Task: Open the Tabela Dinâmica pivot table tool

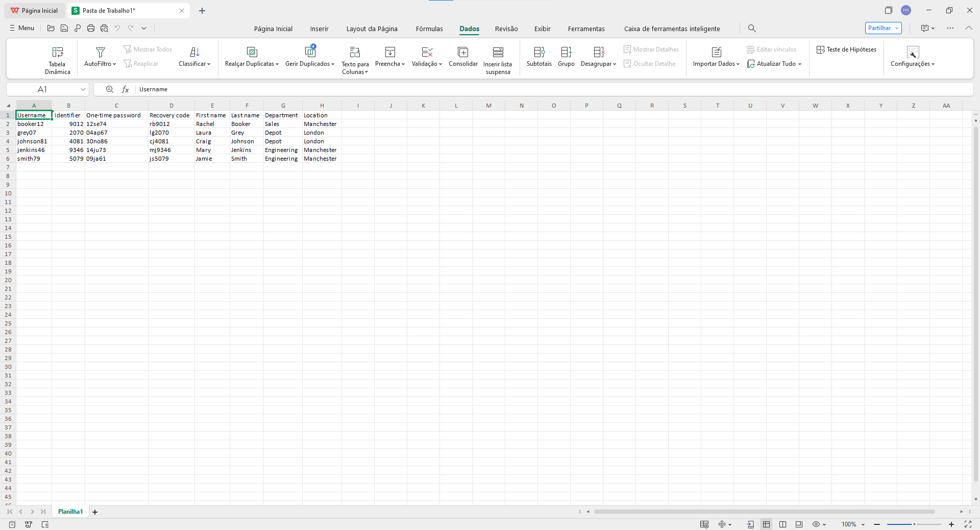Action: pos(57,60)
